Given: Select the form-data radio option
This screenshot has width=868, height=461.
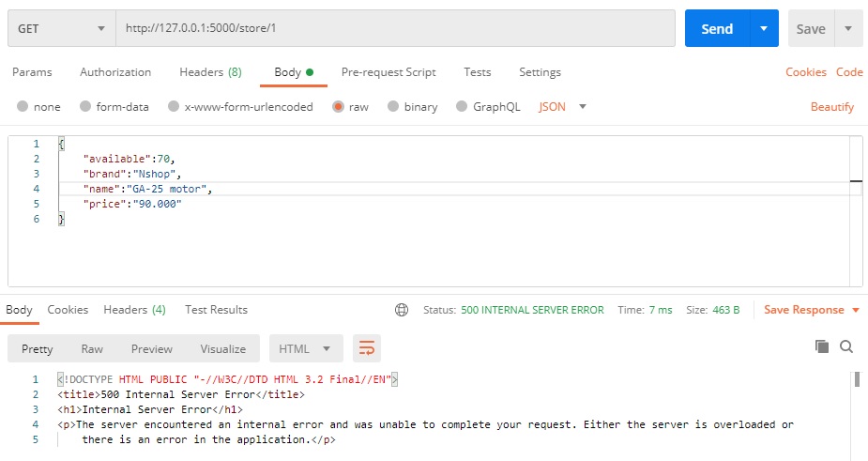Looking at the screenshot, I should coord(84,106).
